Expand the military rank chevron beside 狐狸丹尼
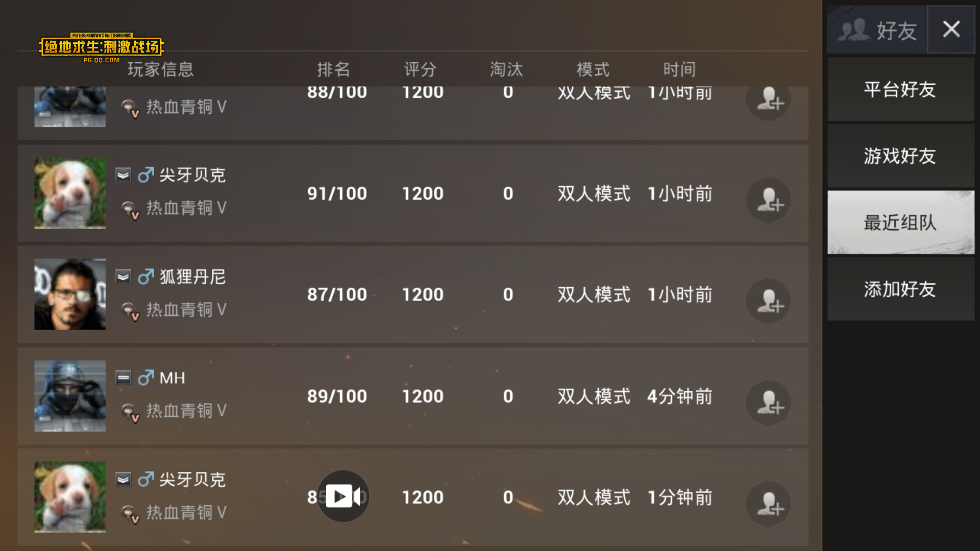 [123, 277]
